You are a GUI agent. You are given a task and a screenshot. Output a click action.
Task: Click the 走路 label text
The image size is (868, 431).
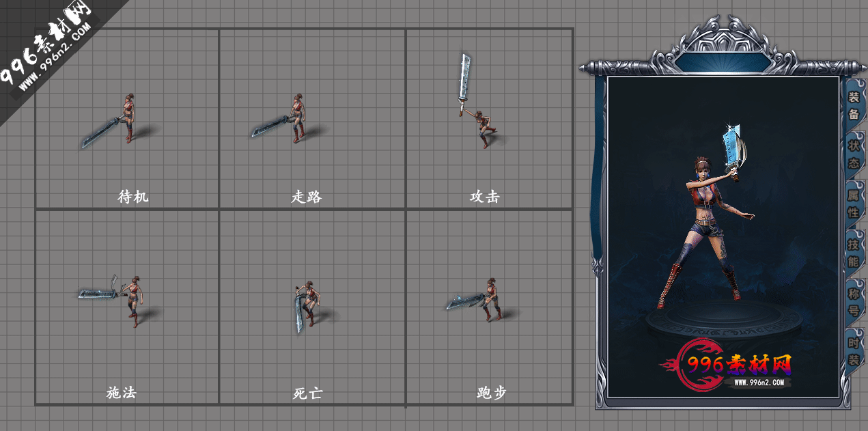306,197
